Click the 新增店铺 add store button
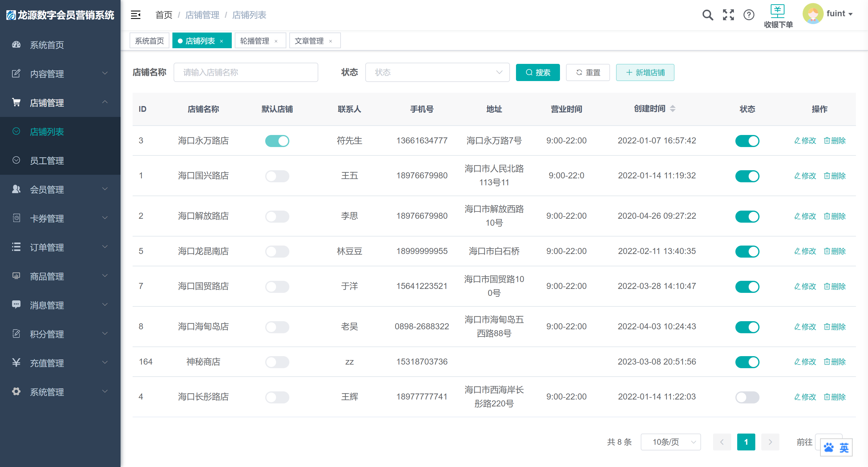The height and width of the screenshot is (467, 868). 645,72
